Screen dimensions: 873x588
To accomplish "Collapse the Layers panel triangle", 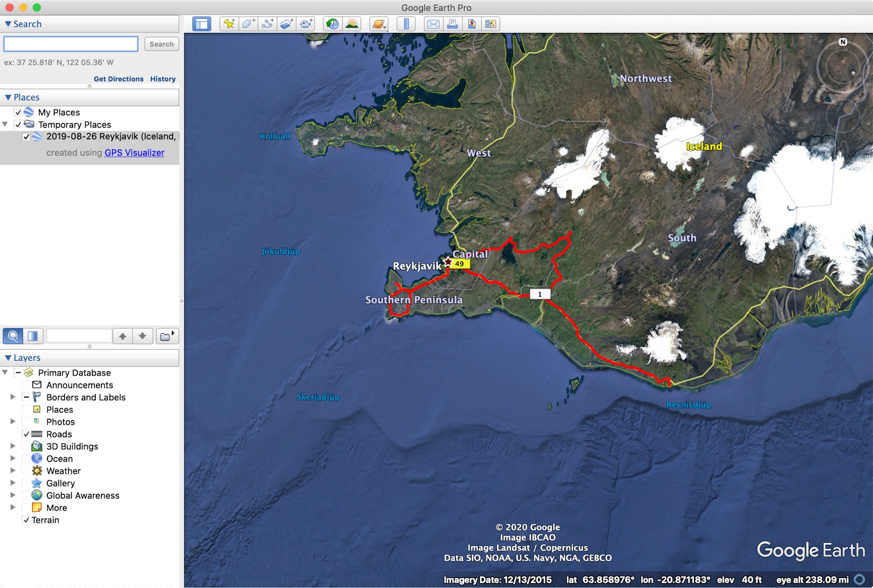I will [x=8, y=358].
